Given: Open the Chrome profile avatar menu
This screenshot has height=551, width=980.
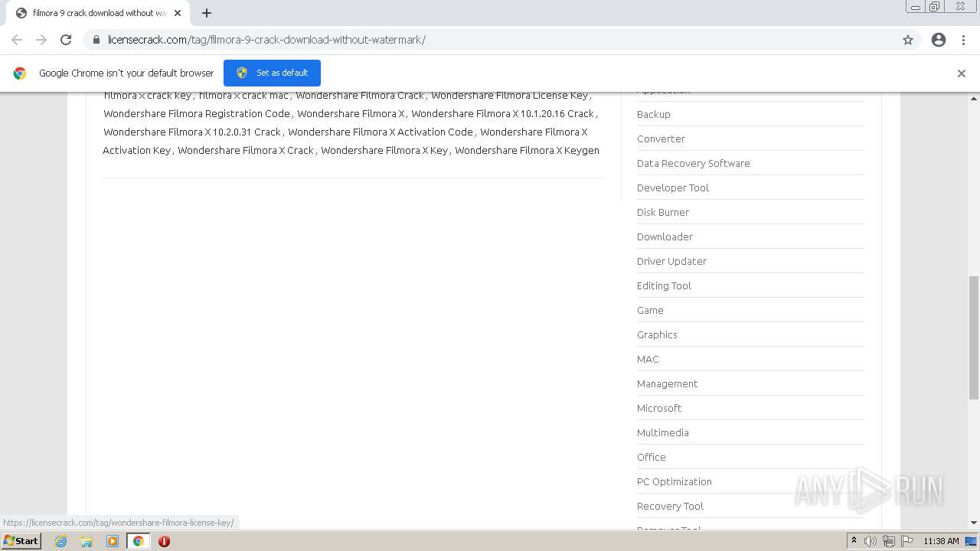Looking at the screenshot, I should (939, 40).
